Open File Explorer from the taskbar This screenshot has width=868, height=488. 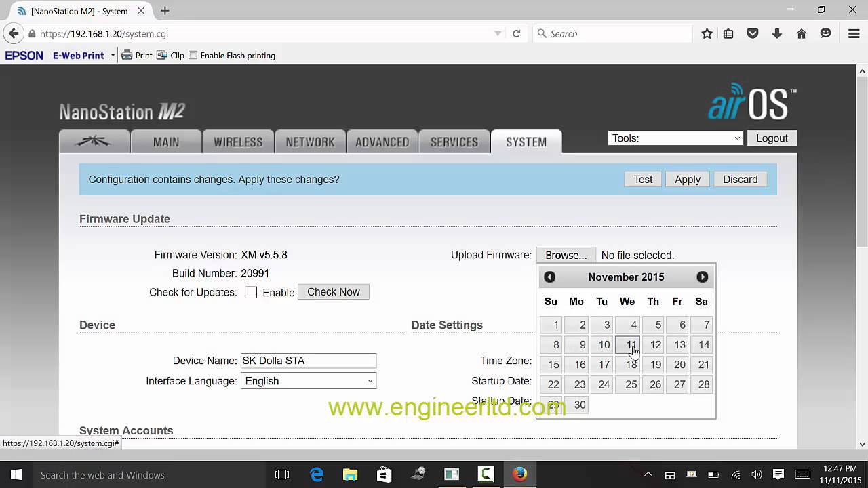coord(350,474)
